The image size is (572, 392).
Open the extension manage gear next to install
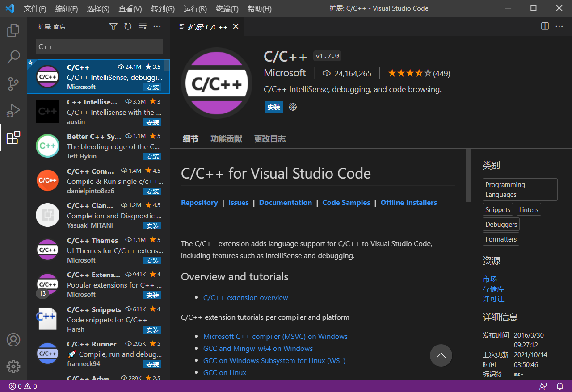pos(293,107)
